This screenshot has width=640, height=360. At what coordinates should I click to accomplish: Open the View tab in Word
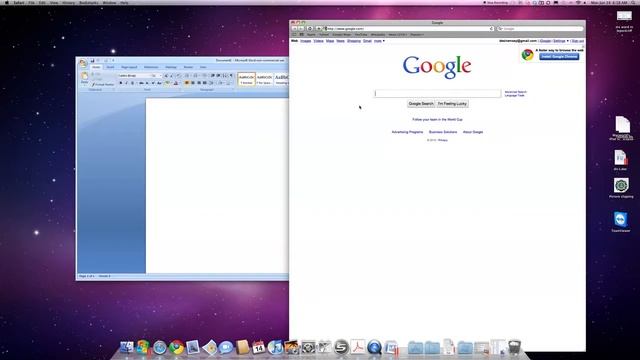(203, 67)
